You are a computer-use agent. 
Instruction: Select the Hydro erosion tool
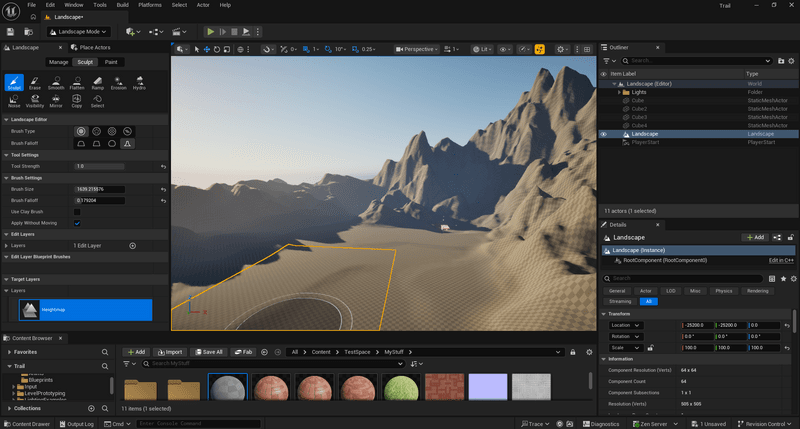coord(139,83)
